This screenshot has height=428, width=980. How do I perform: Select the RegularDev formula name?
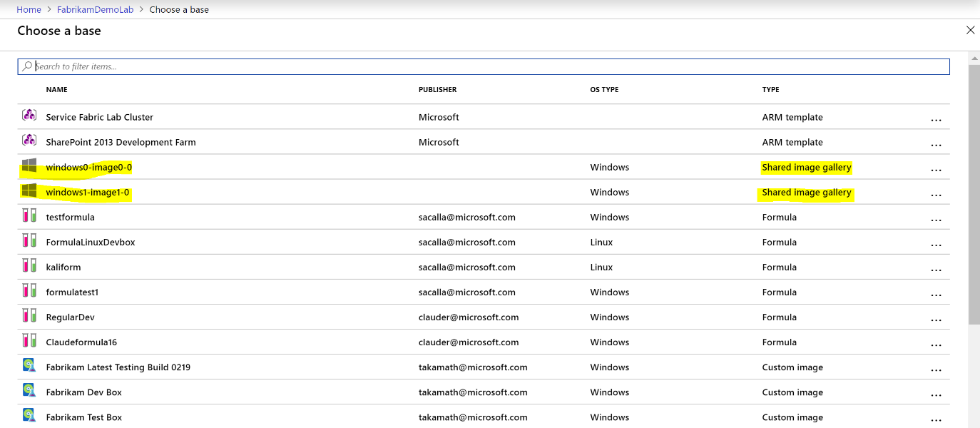pyautogui.click(x=70, y=317)
